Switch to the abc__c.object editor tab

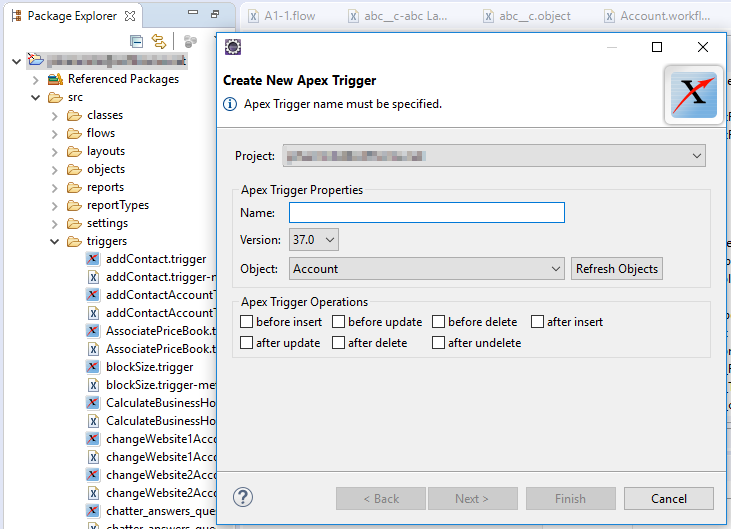coord(527,16)
